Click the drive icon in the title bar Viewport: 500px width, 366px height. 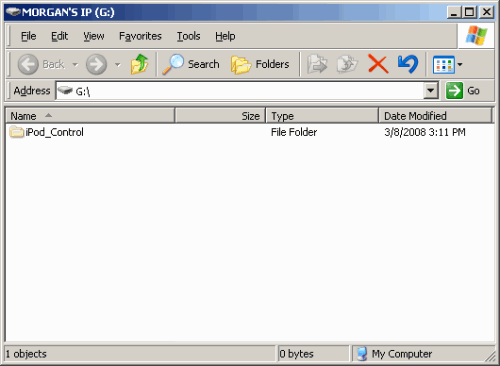(13, 12)
